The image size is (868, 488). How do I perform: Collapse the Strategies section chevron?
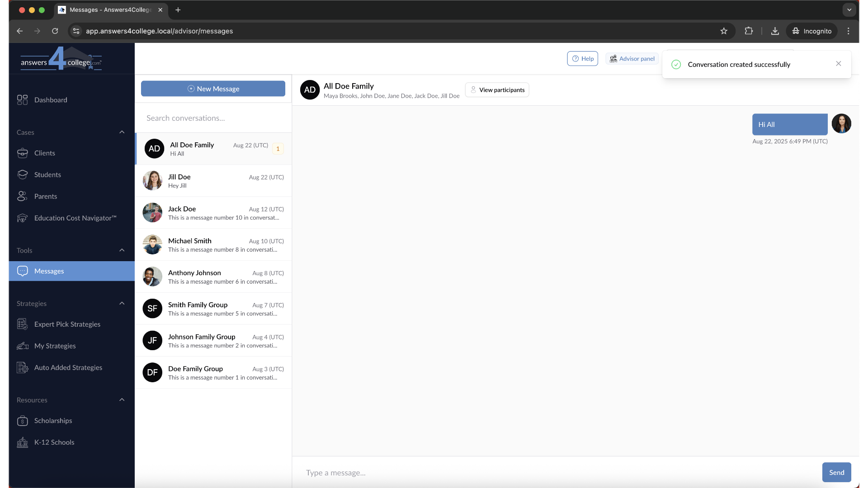click(122, 304)
